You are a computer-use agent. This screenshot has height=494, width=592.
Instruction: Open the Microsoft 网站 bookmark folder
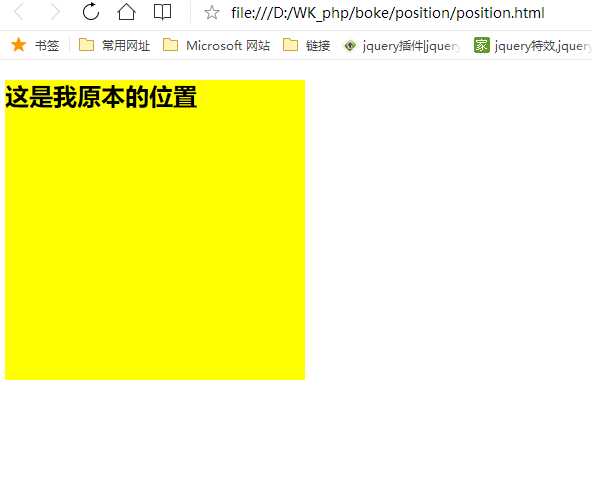coord(216,45)
